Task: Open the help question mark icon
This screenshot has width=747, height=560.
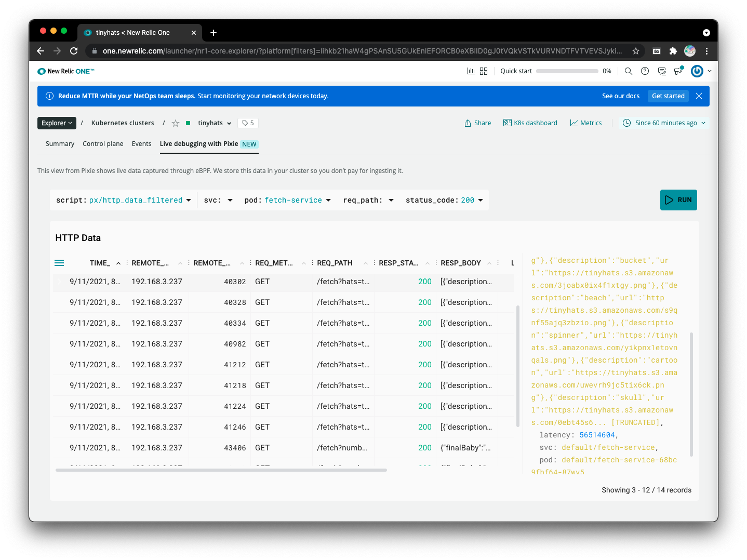Action: 645,71
